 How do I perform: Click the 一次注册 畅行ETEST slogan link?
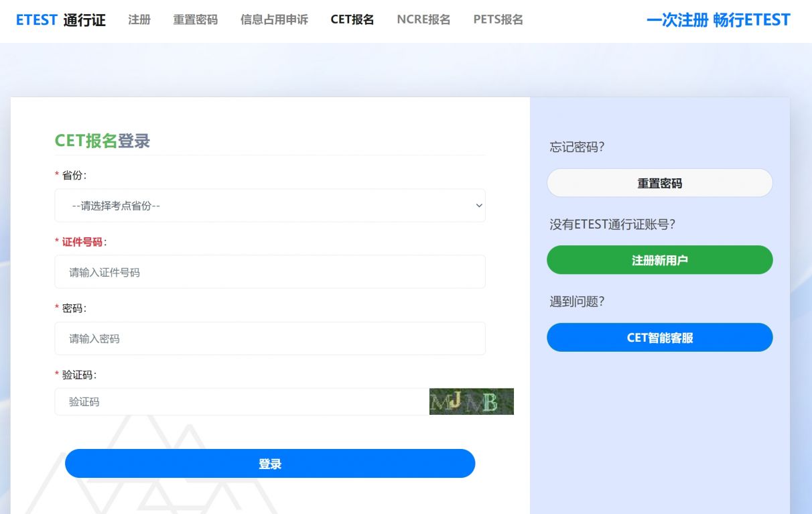point(719,19)
